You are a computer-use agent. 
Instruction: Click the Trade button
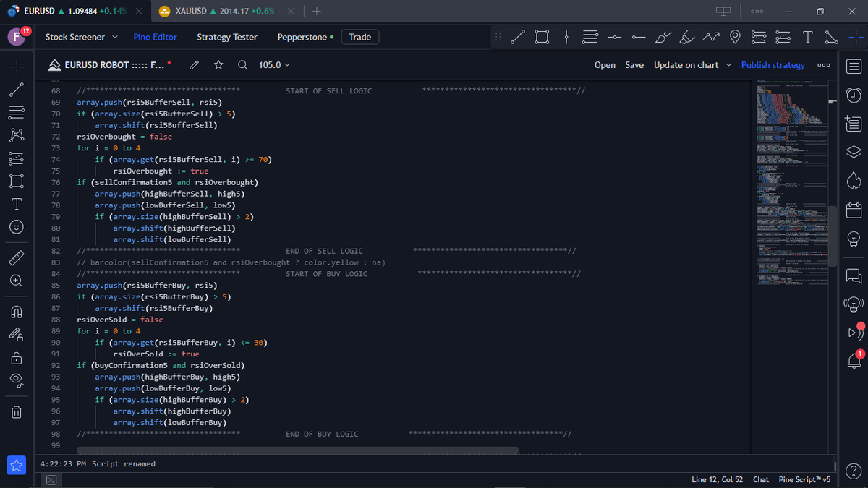359,37
